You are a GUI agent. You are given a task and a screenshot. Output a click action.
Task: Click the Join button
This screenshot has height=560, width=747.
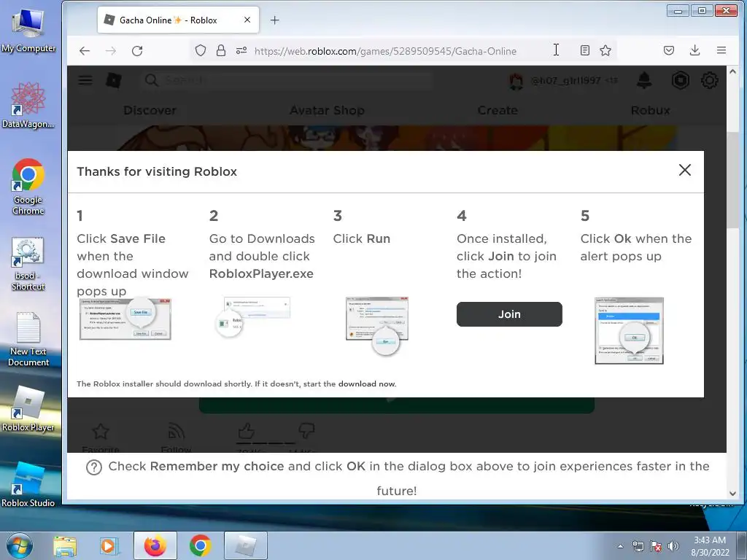tap(509, 314)
